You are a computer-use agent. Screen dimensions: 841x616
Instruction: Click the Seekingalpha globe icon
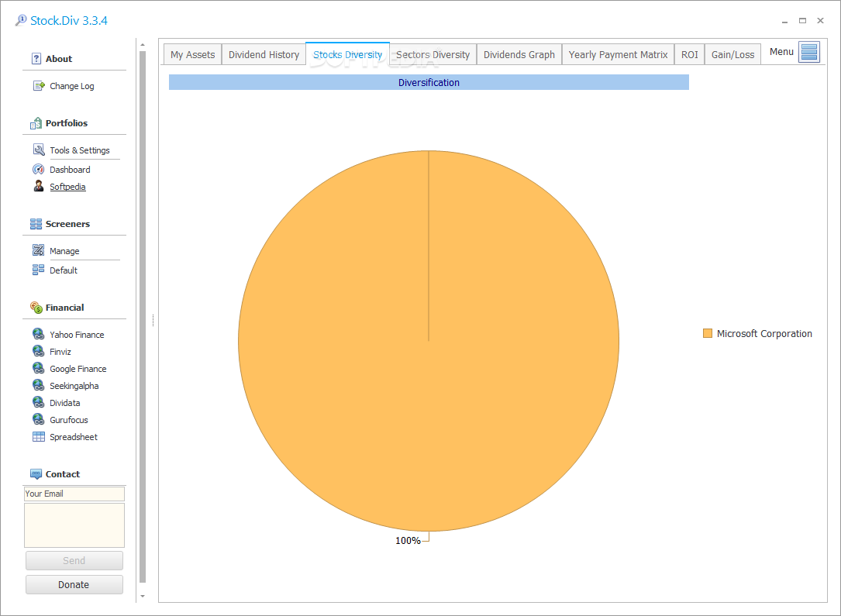(x=39, y=385)
